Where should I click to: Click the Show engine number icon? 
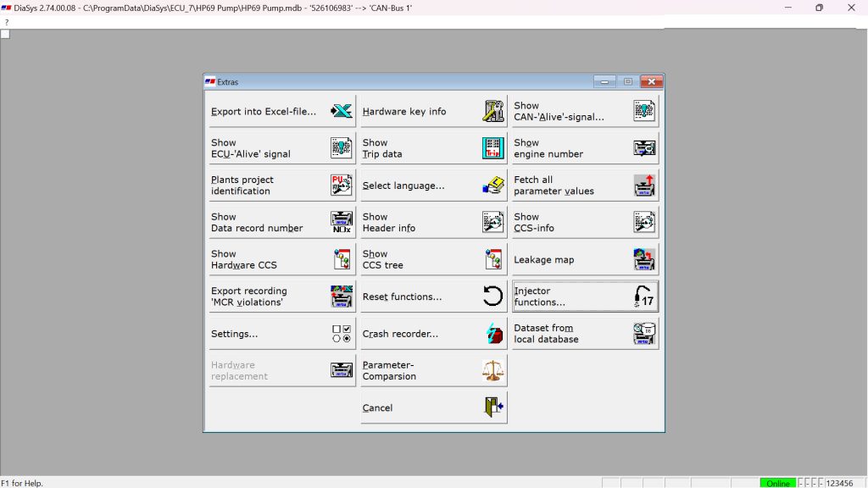[x=644, y=148]
